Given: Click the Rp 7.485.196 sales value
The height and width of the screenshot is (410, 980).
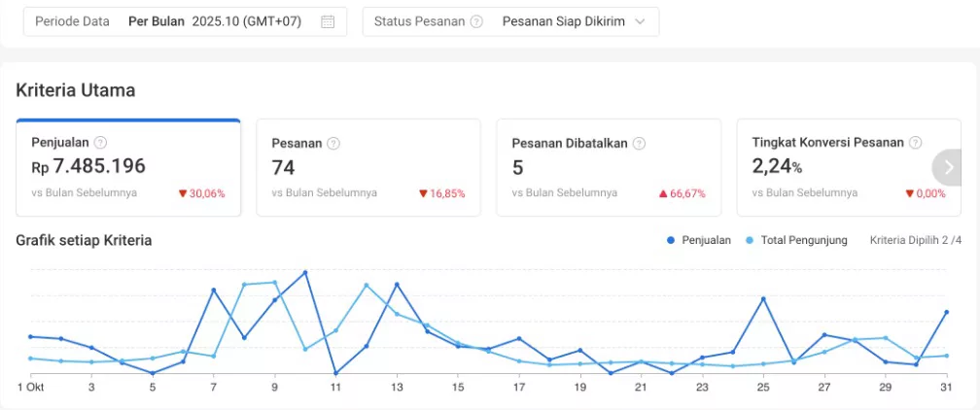Looking at the screenshot, I should click(x=88, y=166).
